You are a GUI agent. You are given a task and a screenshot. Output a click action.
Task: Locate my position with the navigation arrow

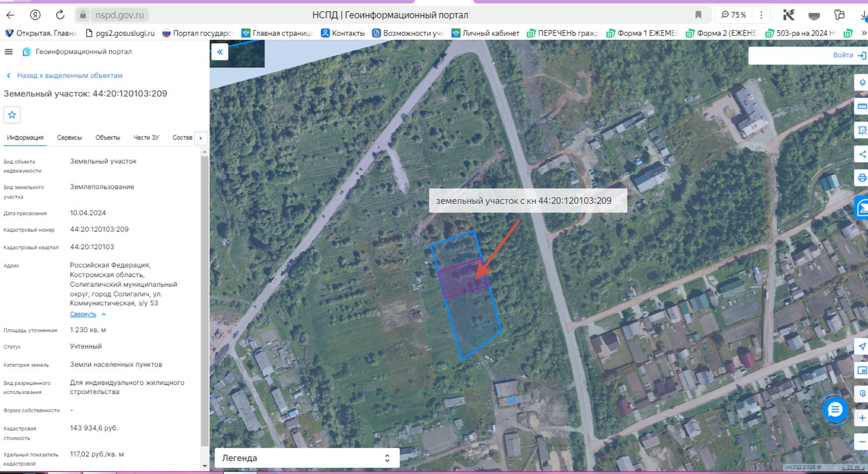(x=862, y=347)
